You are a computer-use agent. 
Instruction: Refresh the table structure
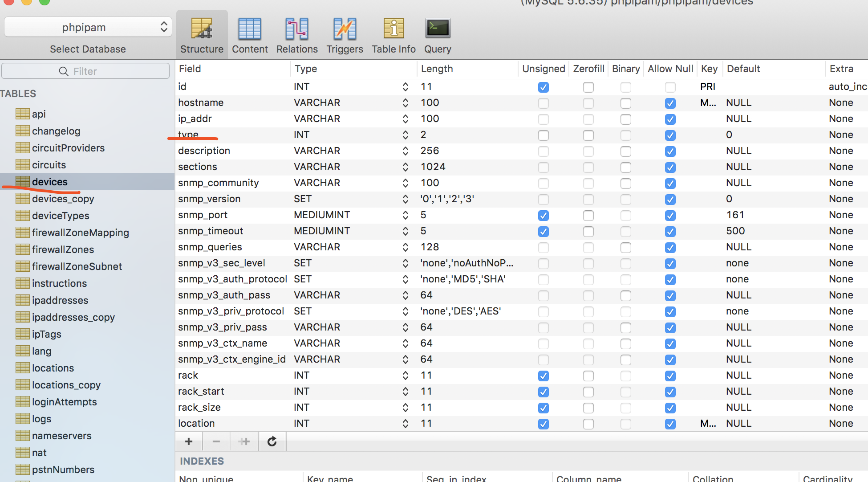pos(272,441)
